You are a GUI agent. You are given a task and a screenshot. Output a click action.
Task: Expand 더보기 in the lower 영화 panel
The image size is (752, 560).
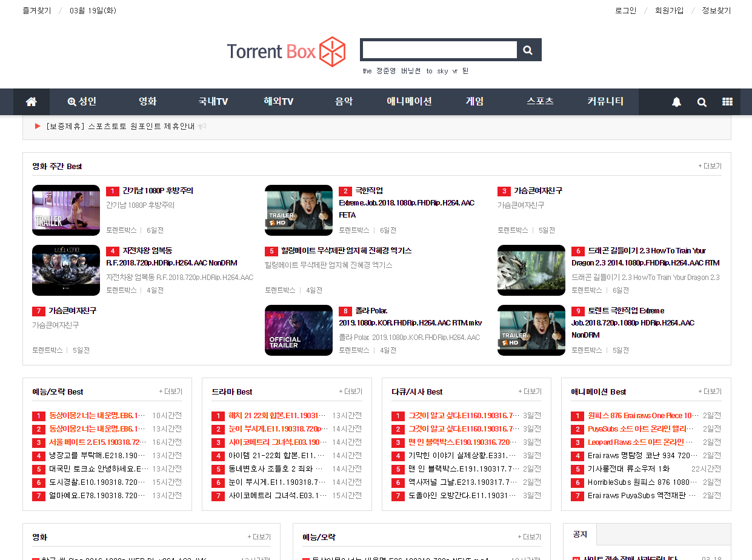pyautogui.click(x=259, y=537)
